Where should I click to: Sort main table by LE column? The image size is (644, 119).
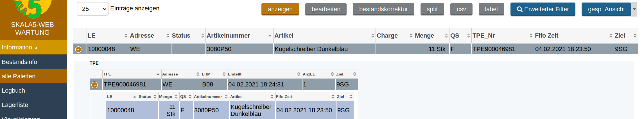(x=107, y=36)
